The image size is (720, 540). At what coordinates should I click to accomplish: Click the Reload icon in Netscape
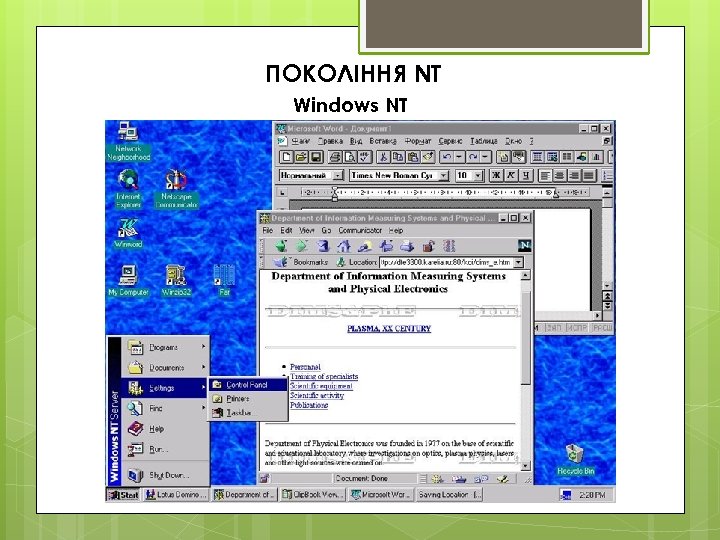coord(323,246)
